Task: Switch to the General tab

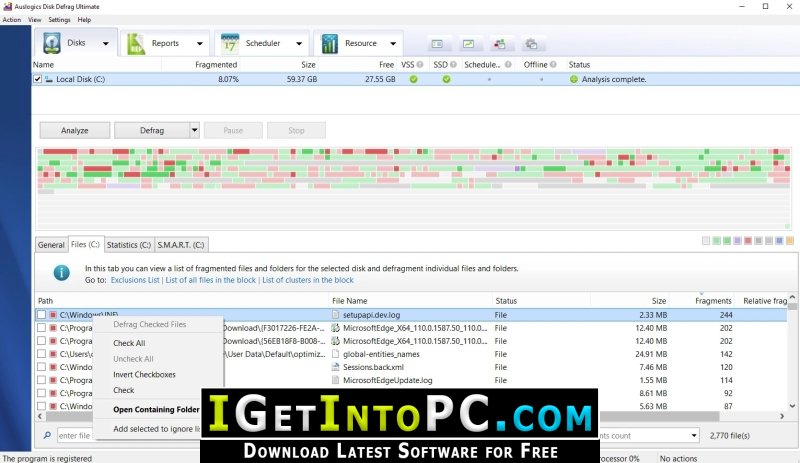Action: click(x=51, y=245)
